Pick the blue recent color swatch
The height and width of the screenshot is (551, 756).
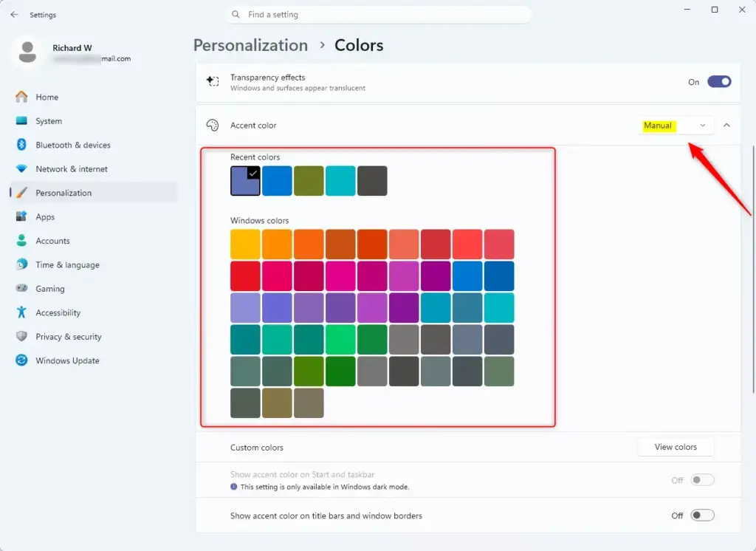point(278,180)
